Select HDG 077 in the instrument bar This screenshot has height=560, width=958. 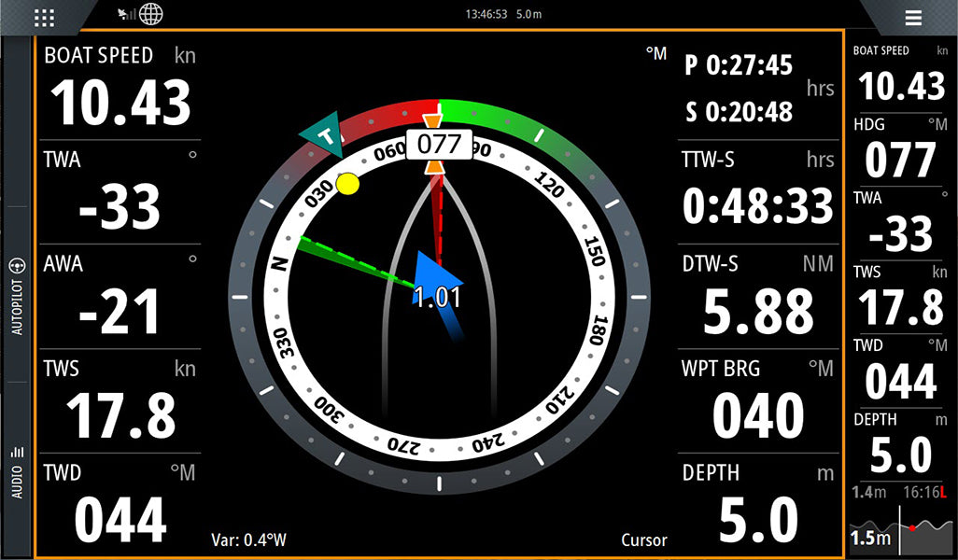click(899, 149)
